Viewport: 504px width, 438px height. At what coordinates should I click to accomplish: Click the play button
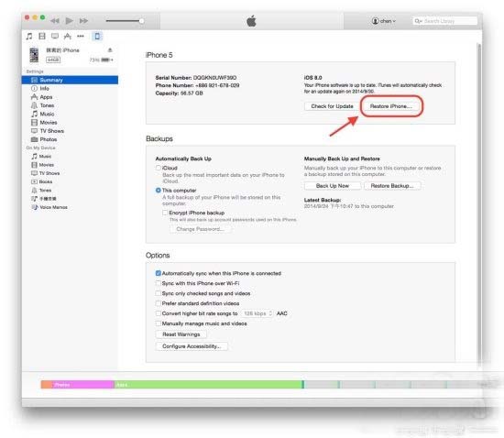click(69, 21)
